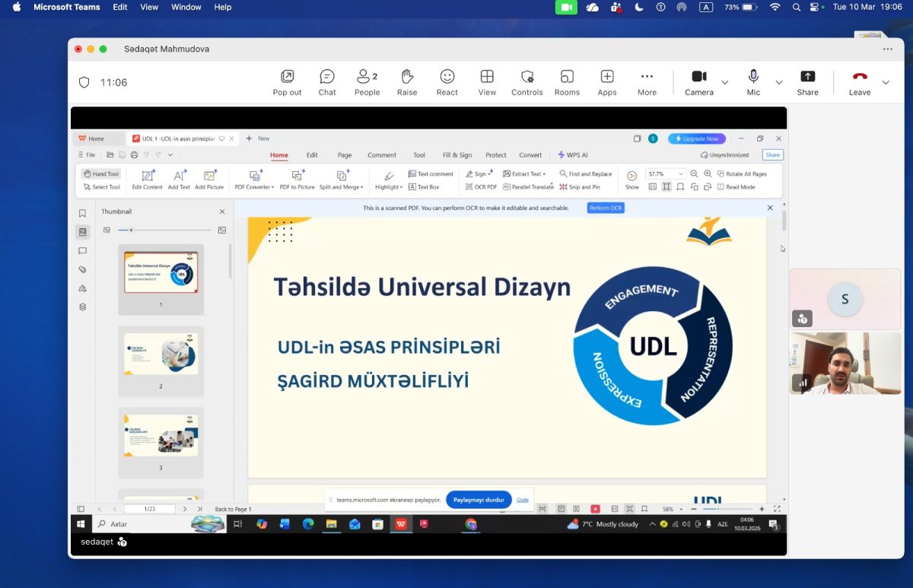Show the People participants list
Screen dimensions: 913x588
pos(367,82)
